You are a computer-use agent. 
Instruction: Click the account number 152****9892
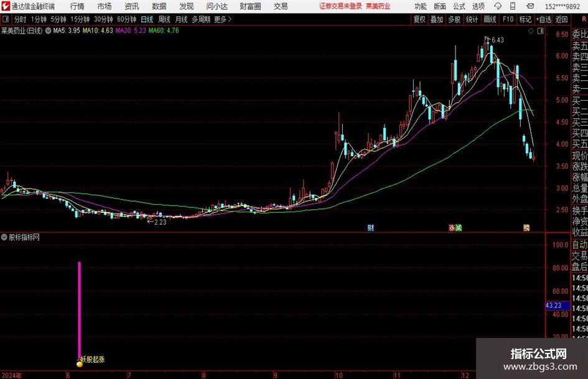click(x=562, y=6)
